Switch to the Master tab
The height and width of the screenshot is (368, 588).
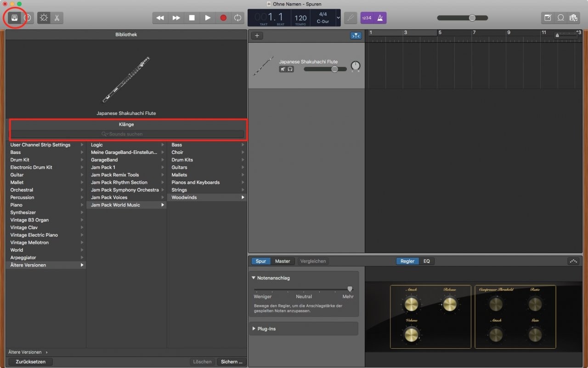click(x=282, y=261)
